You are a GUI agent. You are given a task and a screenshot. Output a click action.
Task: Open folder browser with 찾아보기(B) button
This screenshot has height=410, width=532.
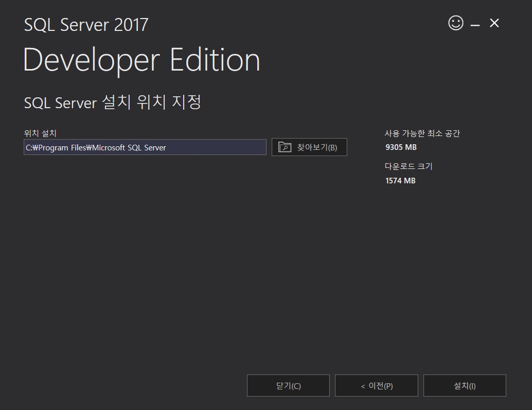pyautogui.click(x=309, y=147)
